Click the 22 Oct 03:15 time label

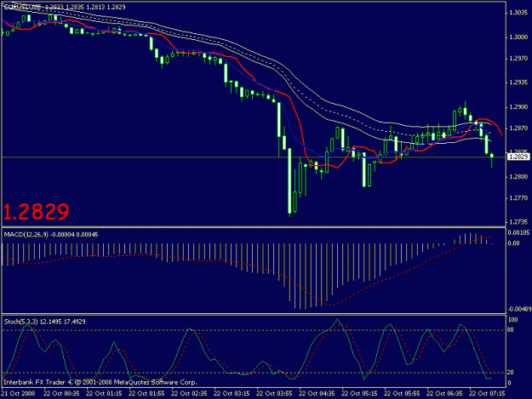click(232, 394)
